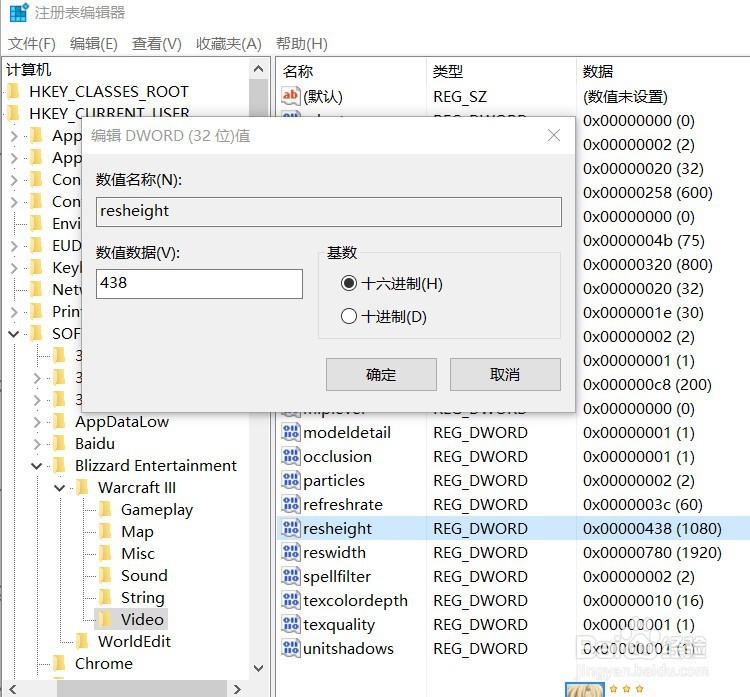Click the tree horizontal scroll right arrow
750x697 pixels.
pos(237,689)
